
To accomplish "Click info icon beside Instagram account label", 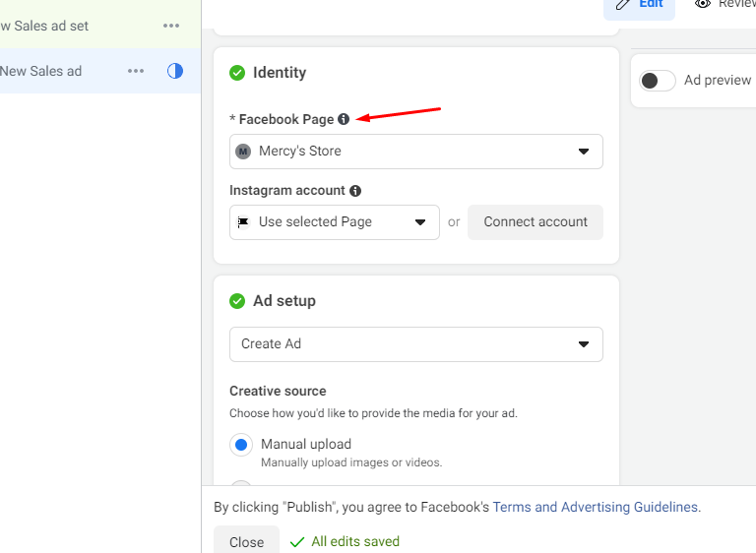I will point(355,191).
